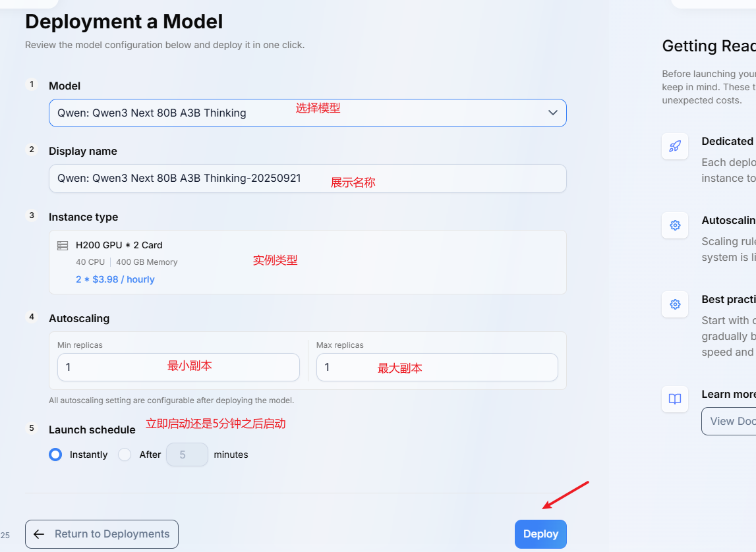The width and height of the screenshot is (756, 552).
Task: Click into the Display name field
Action: (x=307, y=179)
